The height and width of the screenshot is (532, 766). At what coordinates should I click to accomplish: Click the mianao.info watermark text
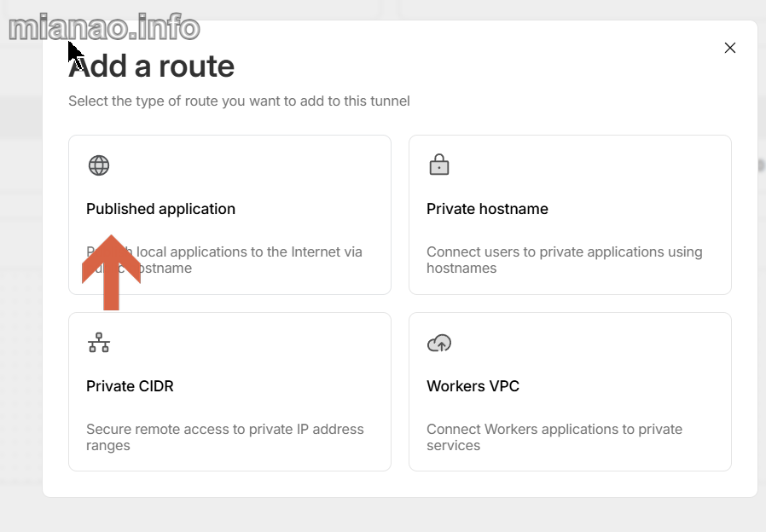[104, 27]
